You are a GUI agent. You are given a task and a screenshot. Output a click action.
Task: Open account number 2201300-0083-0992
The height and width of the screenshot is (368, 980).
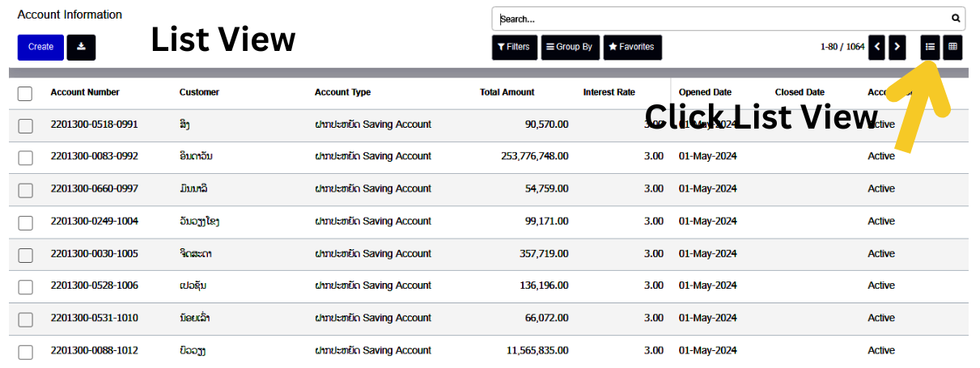tap(94, 156)
